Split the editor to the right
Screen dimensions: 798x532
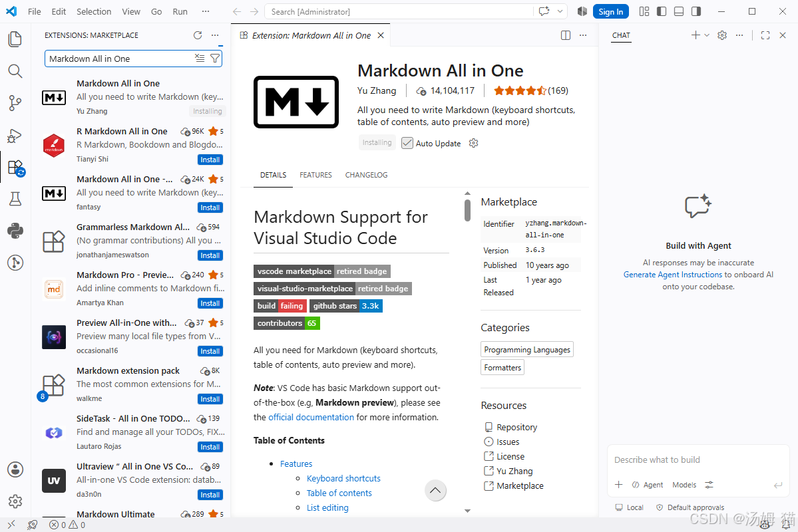click(566, 35)
